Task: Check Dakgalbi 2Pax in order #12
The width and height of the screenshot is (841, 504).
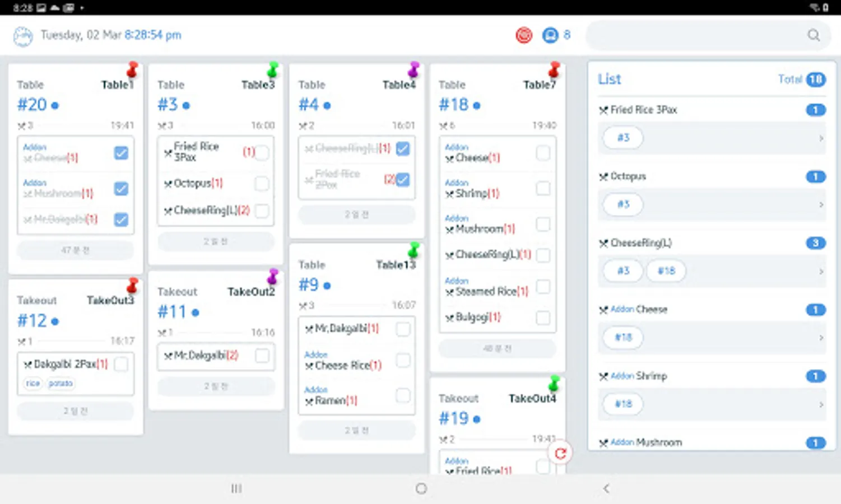Action: [121, 365]
